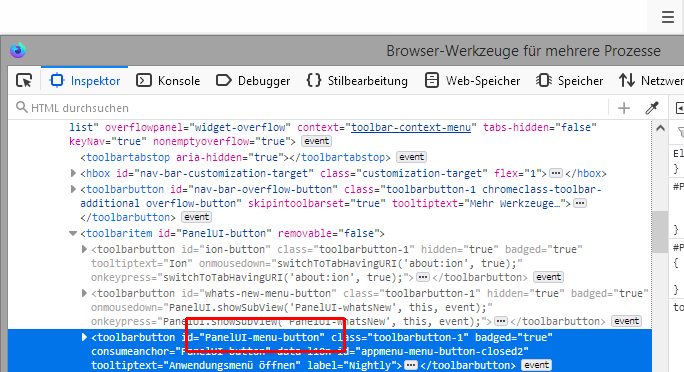Click event badge on ion-button node
The image size is (684, 372).
point(548,277)
